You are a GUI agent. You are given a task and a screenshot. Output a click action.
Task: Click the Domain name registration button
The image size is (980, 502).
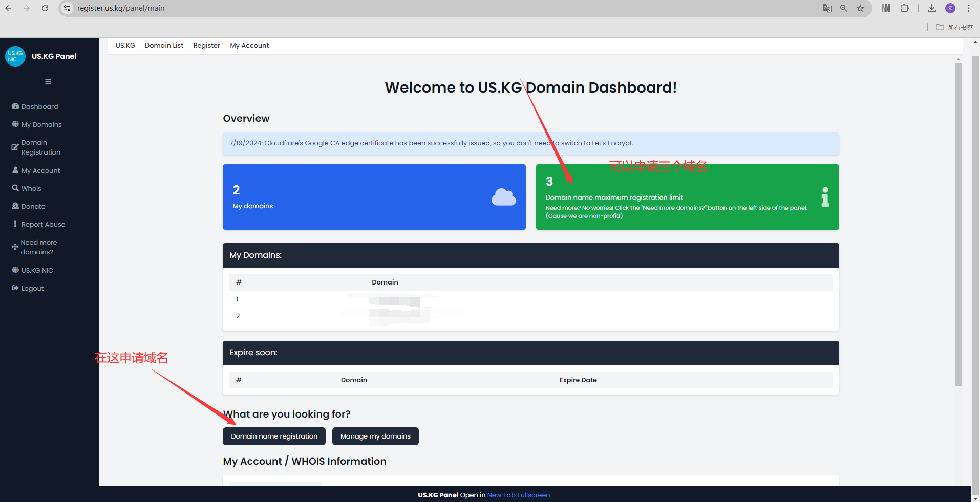[x=274, y=436]
